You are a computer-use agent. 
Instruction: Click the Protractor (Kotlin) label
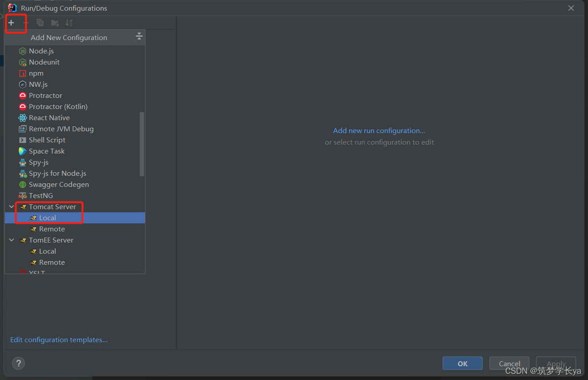[58, 107]
